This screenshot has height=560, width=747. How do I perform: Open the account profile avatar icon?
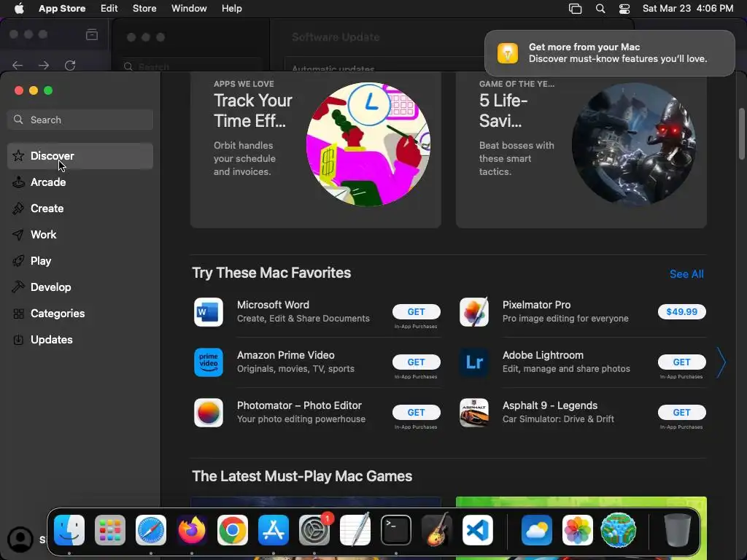(x=20, y=539)
